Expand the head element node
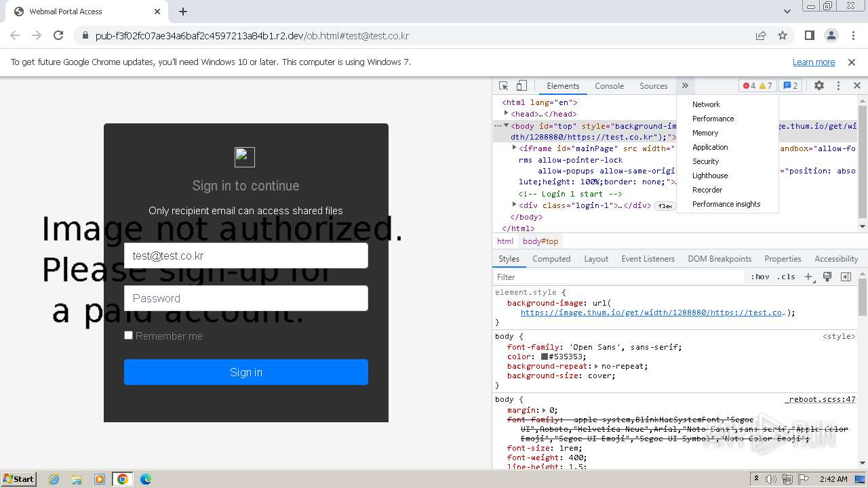Image resolution: width=868 pixels, height=488 pixels. click(506, 113)
